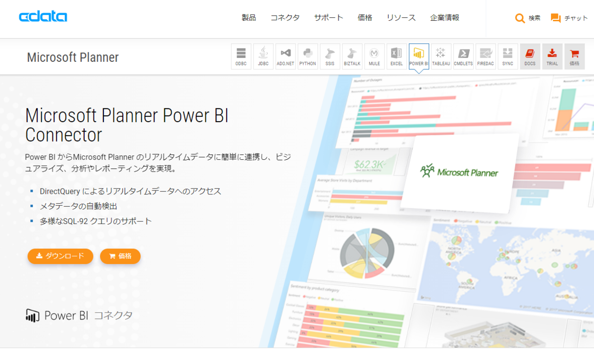The width and height of the screenshot is (594, 364).
Task: Choose the FireDAC components icon
Action: pos(486,56)
